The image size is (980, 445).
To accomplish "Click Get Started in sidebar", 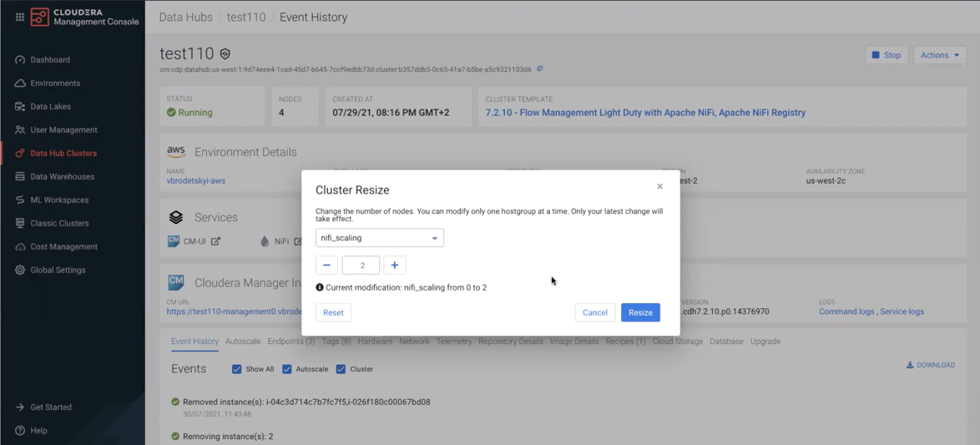I will click(51, 407).
